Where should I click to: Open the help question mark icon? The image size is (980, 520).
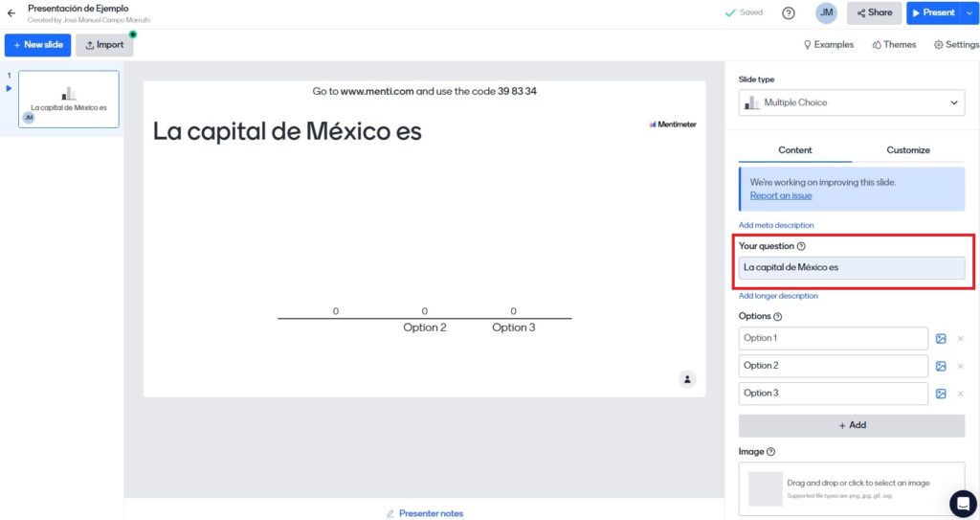[788, 13]
